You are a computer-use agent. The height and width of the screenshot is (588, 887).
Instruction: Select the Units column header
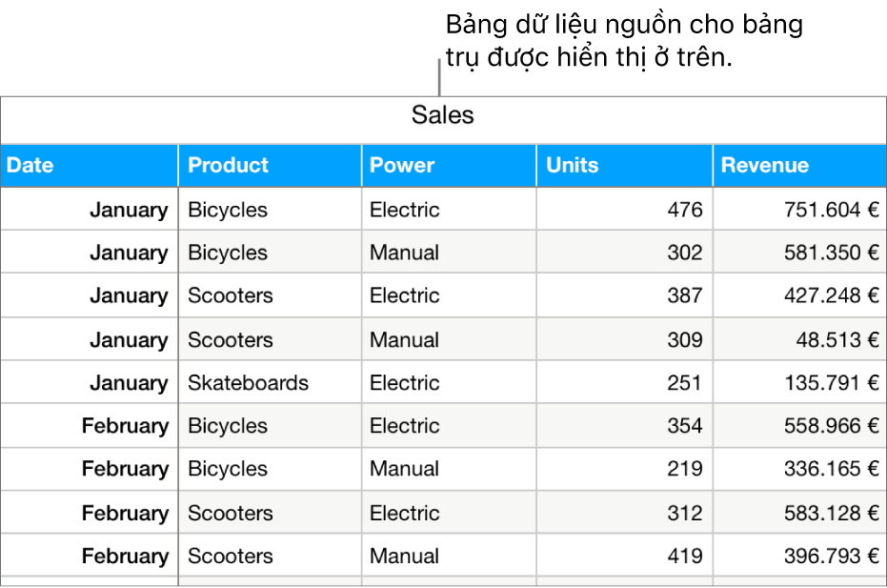[573, 165]
